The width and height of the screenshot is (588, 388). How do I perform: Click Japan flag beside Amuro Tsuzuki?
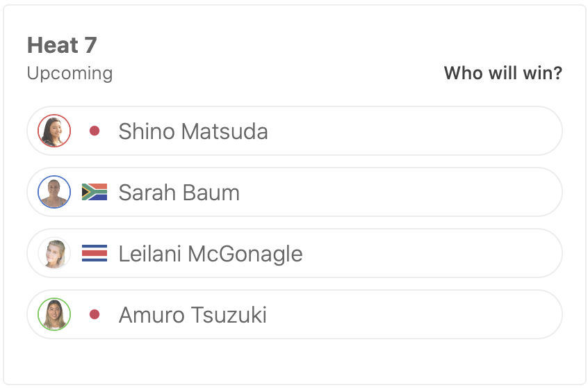95,314
